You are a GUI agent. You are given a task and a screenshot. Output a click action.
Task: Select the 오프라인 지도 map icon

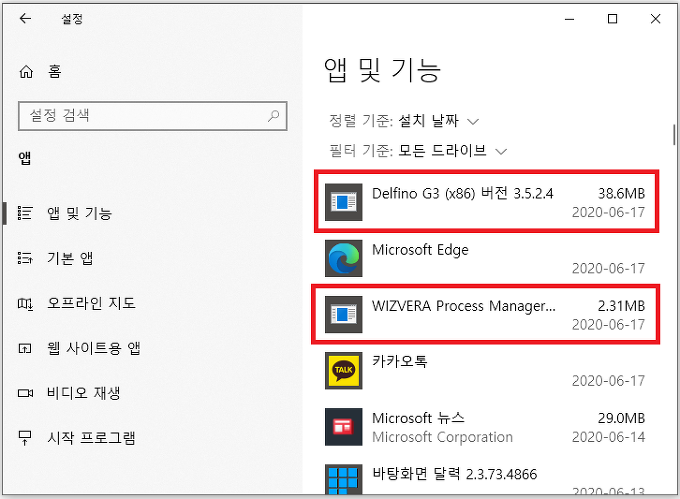25,303
